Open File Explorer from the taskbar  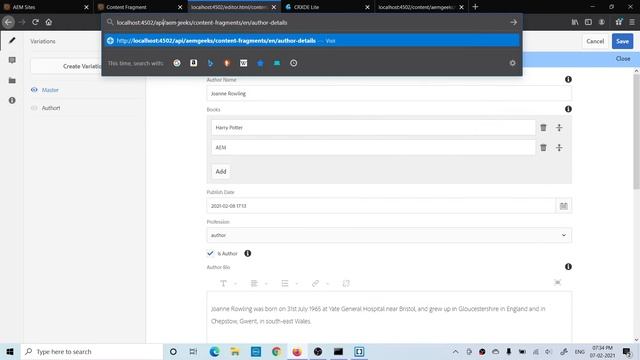(235, 351)
